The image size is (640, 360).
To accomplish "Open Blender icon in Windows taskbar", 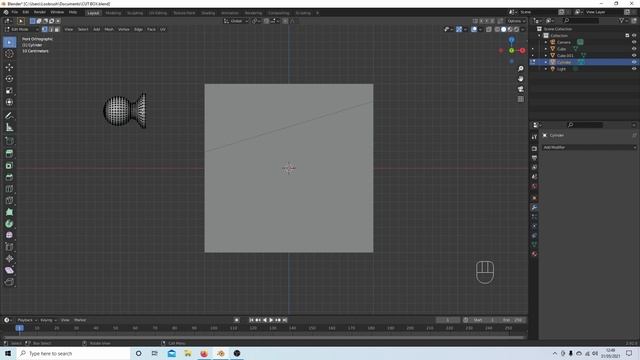I will click(221, 353).
